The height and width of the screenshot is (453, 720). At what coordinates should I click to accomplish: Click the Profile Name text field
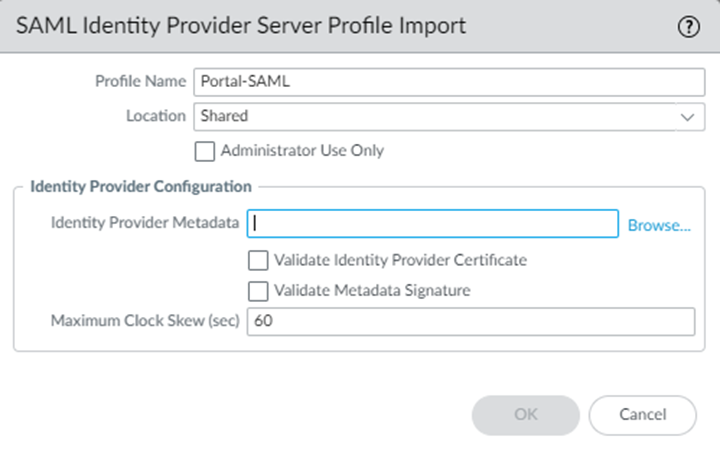coord(449,82)
